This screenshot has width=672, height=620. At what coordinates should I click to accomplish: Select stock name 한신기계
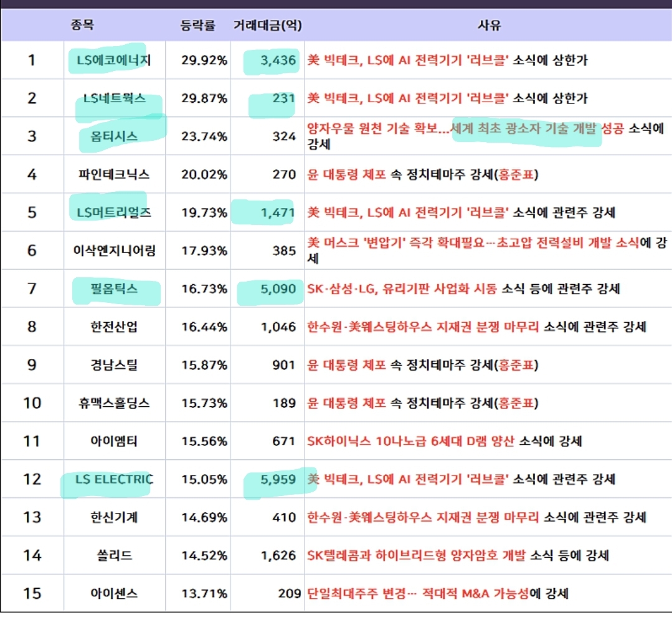(113, 517)
